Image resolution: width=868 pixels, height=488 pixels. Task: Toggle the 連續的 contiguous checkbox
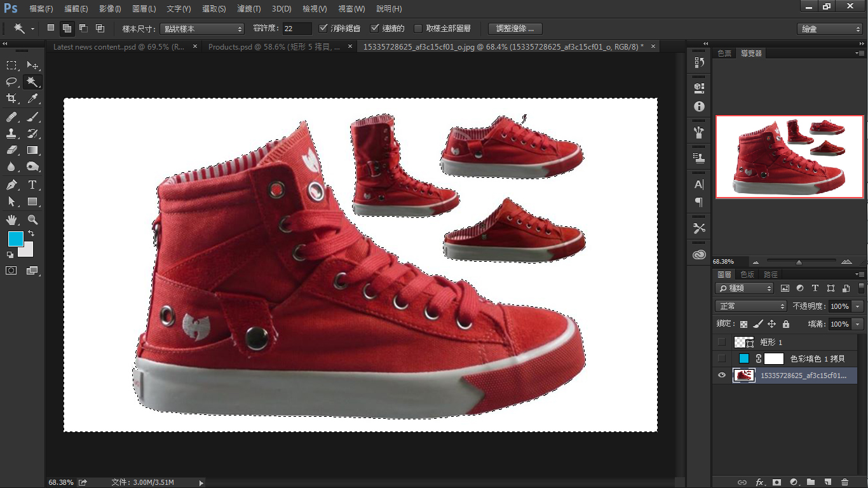pyautogui.click(x=375, y=28)
